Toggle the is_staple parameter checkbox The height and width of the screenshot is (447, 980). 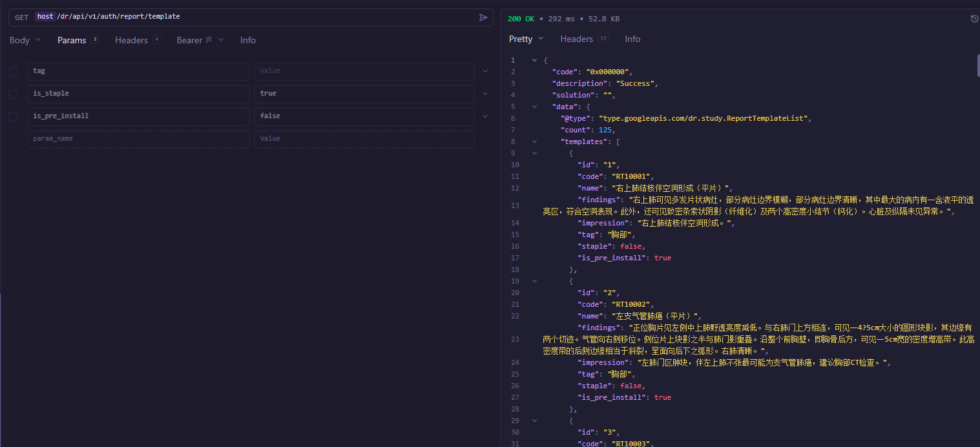click(13, 94)
